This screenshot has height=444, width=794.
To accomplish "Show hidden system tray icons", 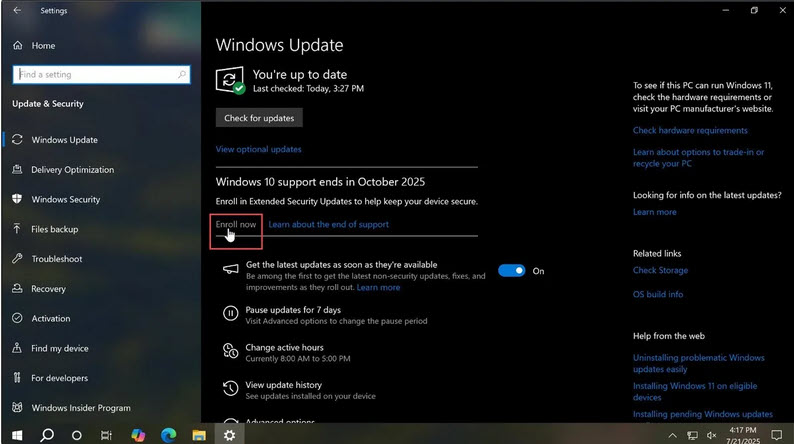I will 672,435.
